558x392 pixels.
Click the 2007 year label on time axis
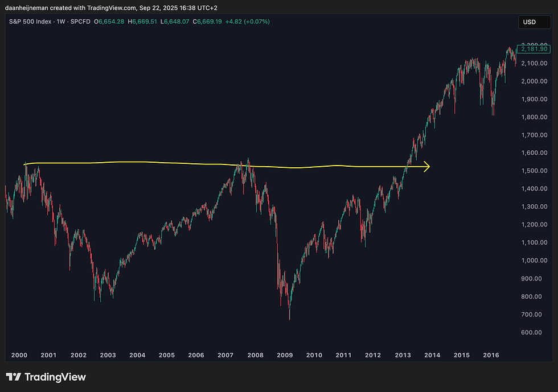click(x=225, y=355)
